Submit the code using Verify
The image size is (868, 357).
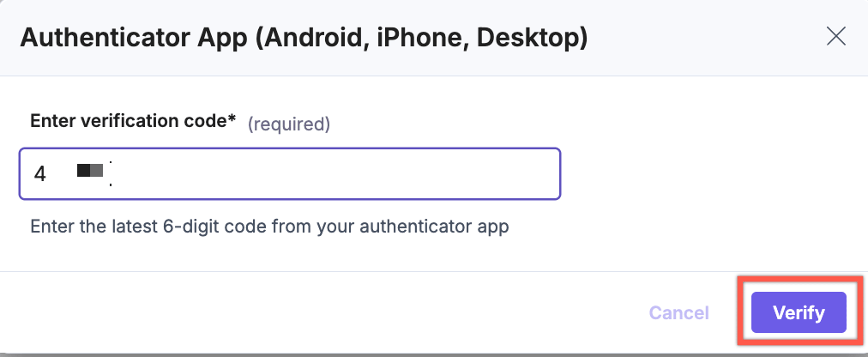click(x=799, y=312)
